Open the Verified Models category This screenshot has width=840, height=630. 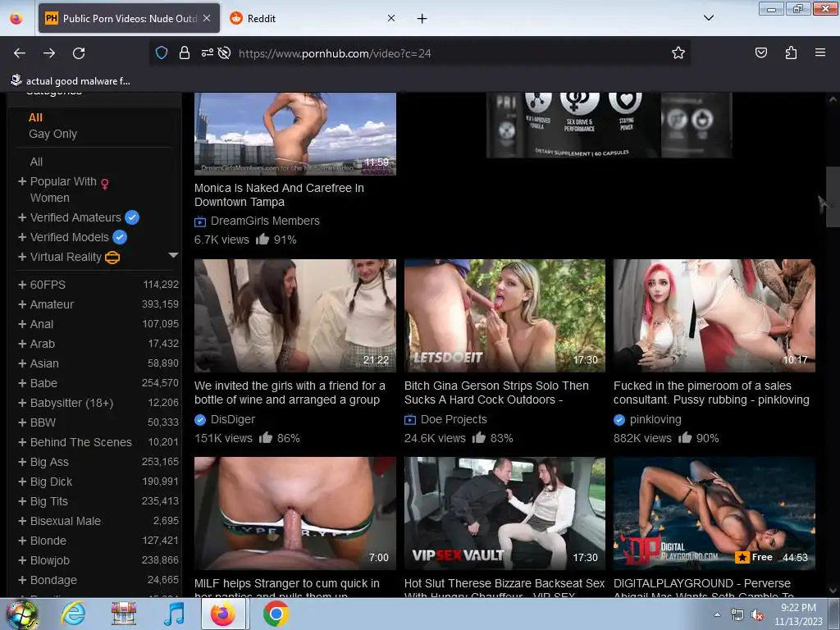point(69,237)
